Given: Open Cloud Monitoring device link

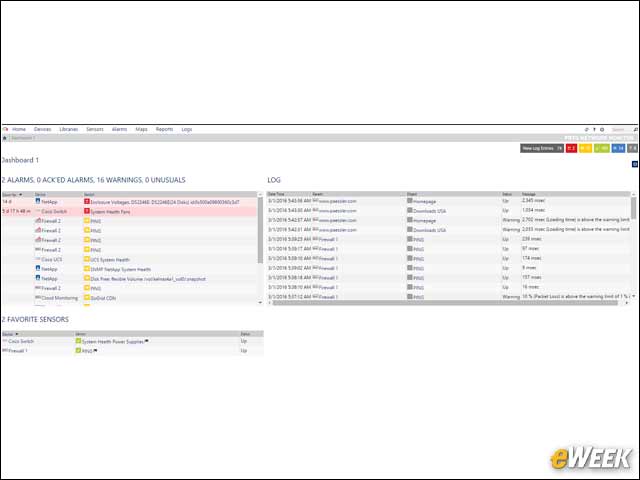Looking at the screenshot, I should (60, 298).
